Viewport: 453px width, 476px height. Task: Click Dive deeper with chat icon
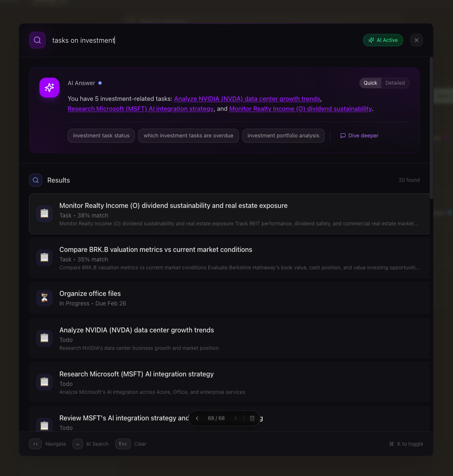359,136
